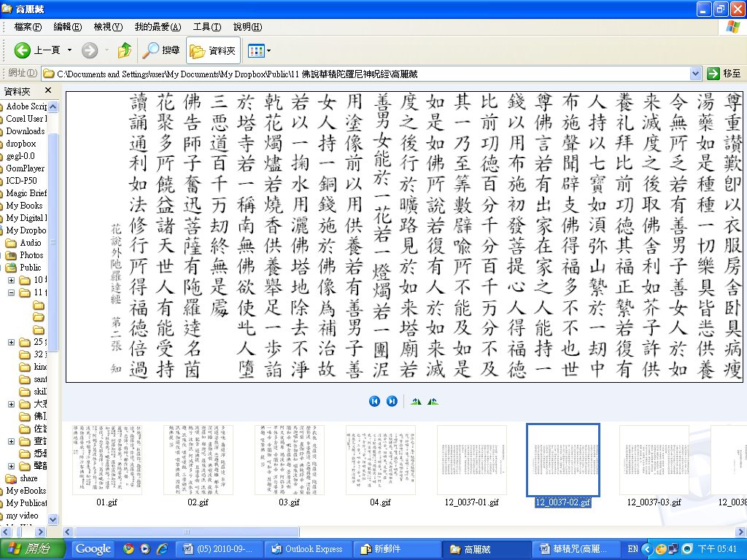Open the Back history dropdown arrow
747x560 pixels.
[70, 50]
